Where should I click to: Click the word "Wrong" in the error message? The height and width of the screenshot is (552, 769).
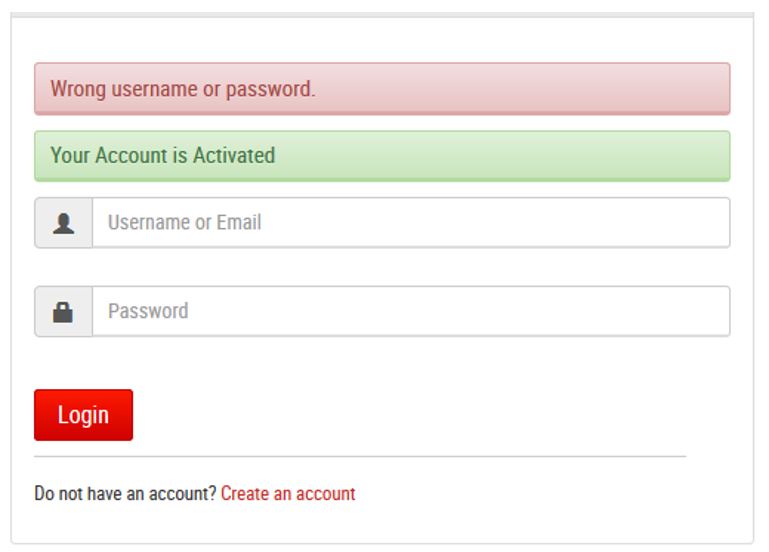[78, 89]
